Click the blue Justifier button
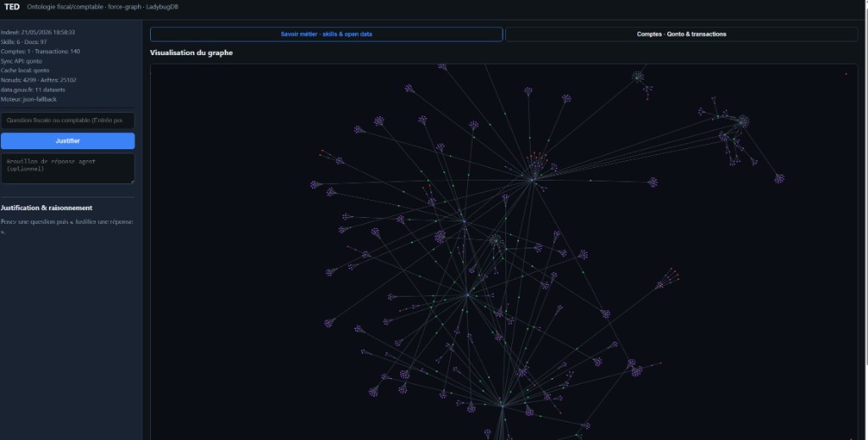868x440 pixels. (x=68, y=141)
